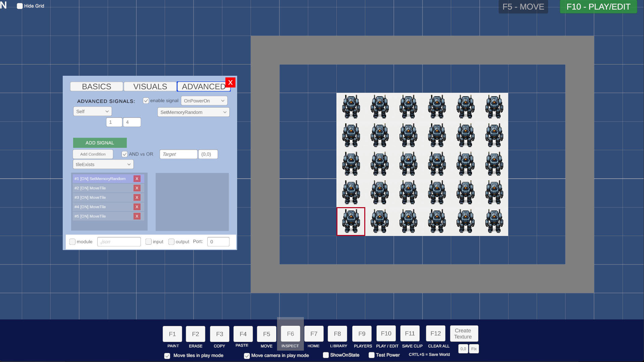The width and height of the screenshot is (644, 362).
Task: Select the F1 Paint tool
Action: pyautogui.click(x=172, y=334)
